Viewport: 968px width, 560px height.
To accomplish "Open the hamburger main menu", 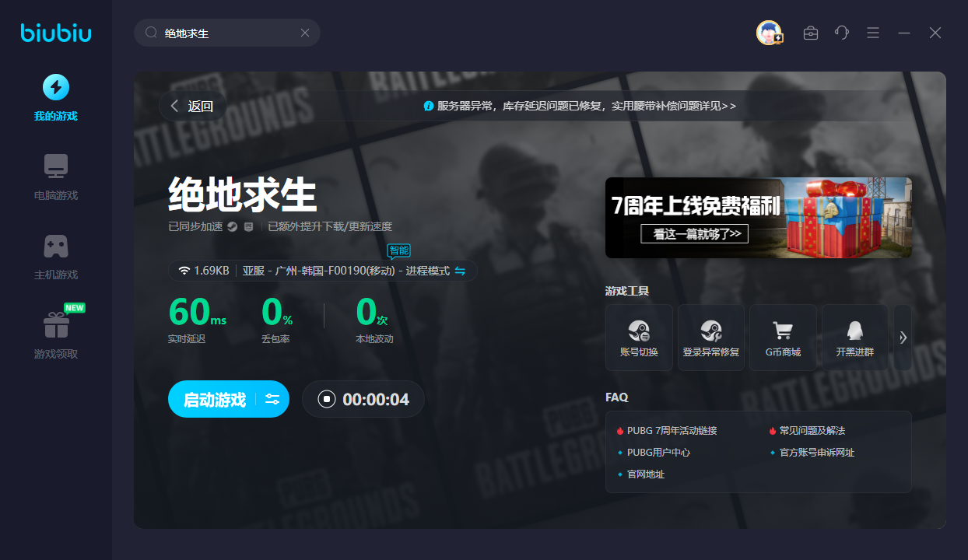I will tap(873, 33).
